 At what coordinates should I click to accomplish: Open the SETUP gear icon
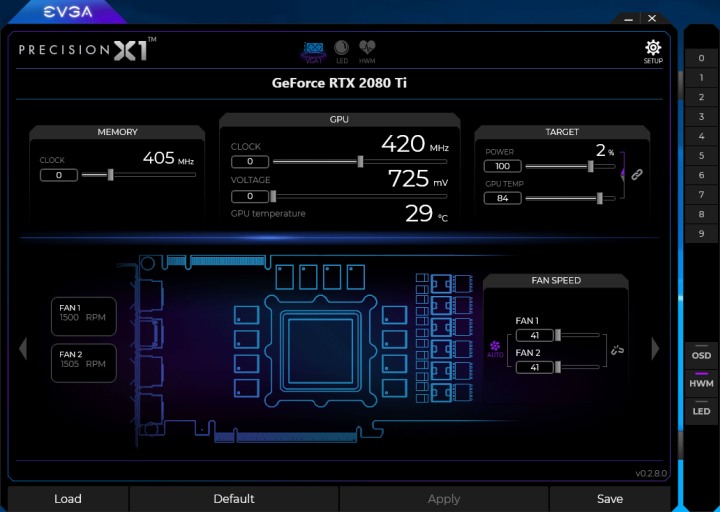tap(652, 51)
